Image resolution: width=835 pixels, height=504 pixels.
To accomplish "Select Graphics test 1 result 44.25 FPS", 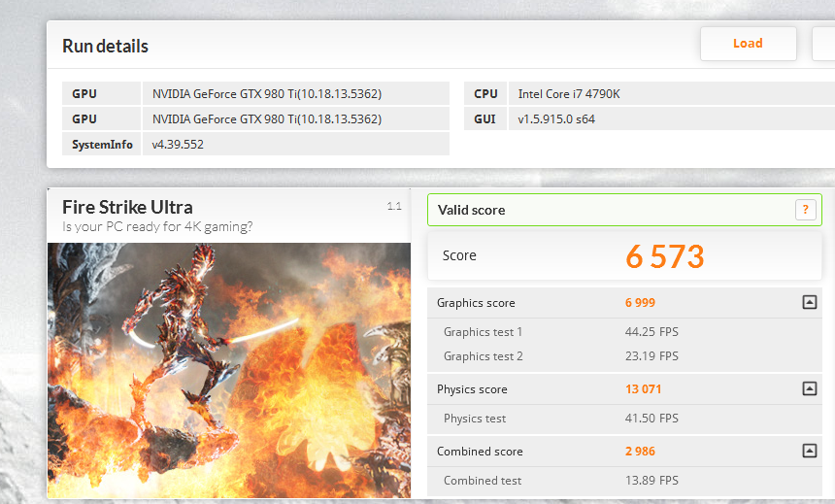I will [x=651, y=332].
